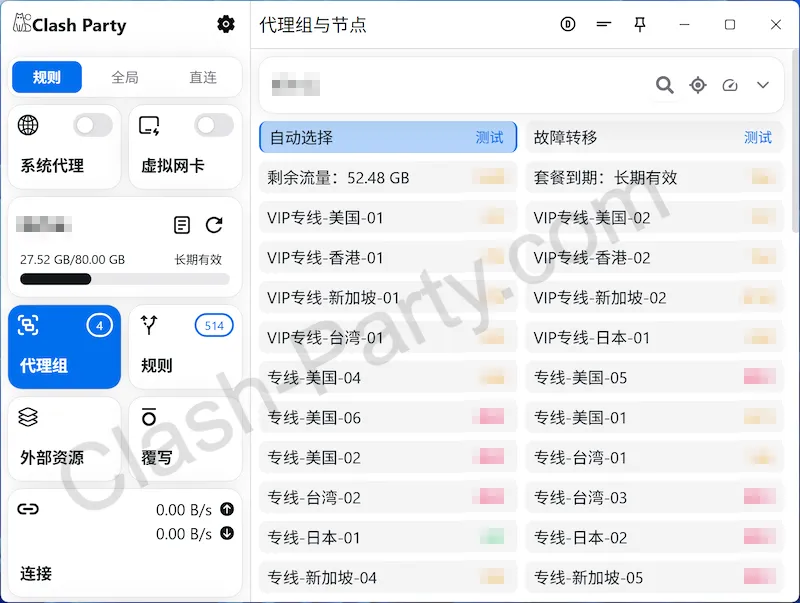Refresh the subscription profile
800x603 pixels.
click(214, 225)
